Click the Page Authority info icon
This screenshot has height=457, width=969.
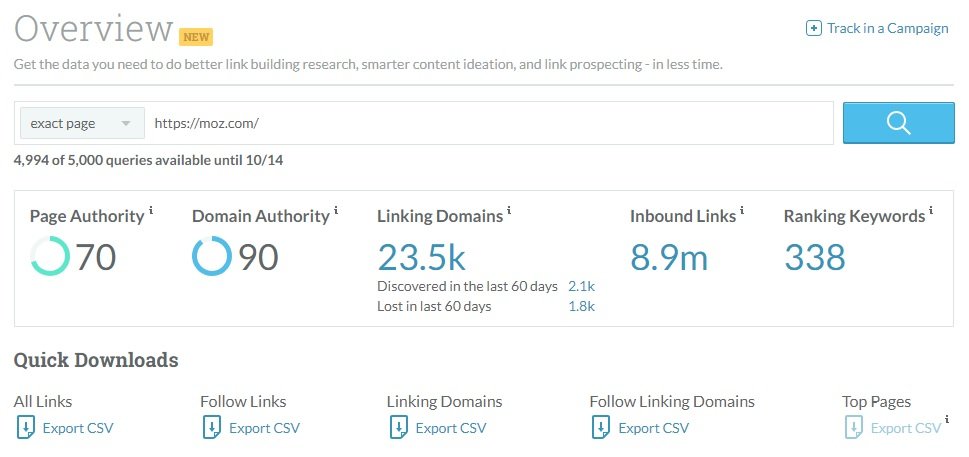(151, 211)
